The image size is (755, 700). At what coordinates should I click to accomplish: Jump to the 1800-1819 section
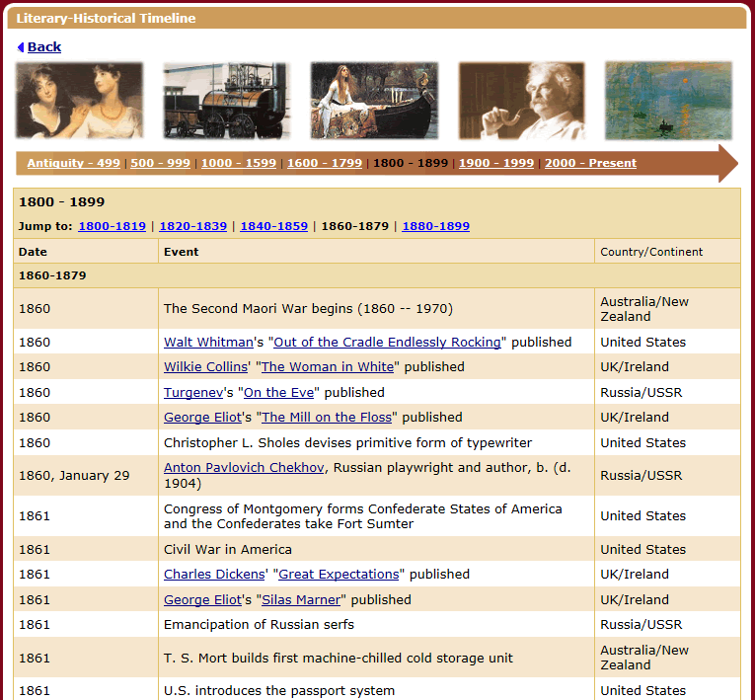(113, 226)
